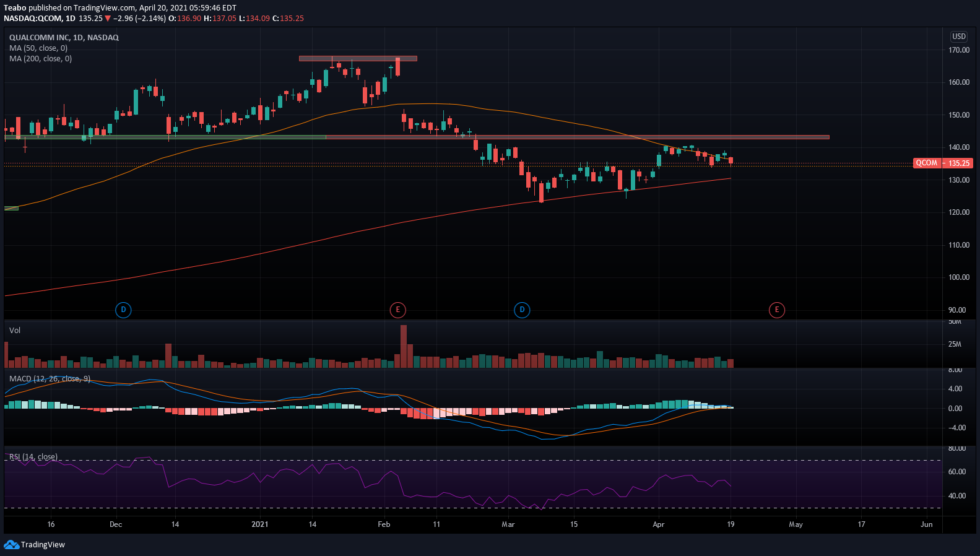Viewport: 980px width, 556px height.
Task: Click the TradingView text in footer
Action: click(x=43, y=545)
